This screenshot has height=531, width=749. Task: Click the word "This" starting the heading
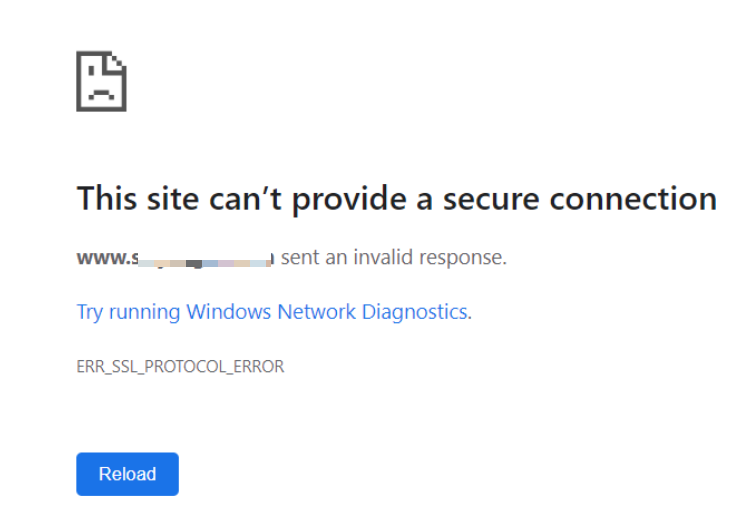coord(107,199)
